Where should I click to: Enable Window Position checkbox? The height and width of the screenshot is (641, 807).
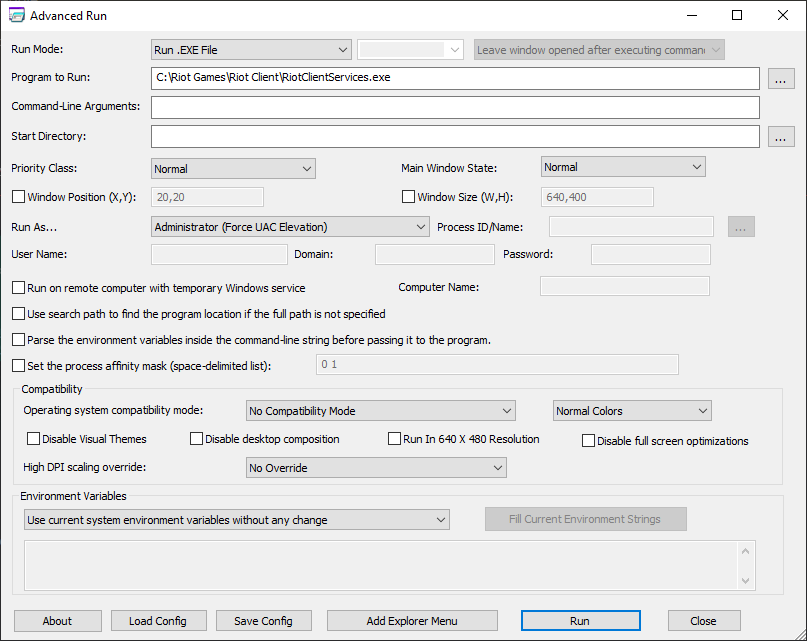pyautogui.click(x=18, y=197)
